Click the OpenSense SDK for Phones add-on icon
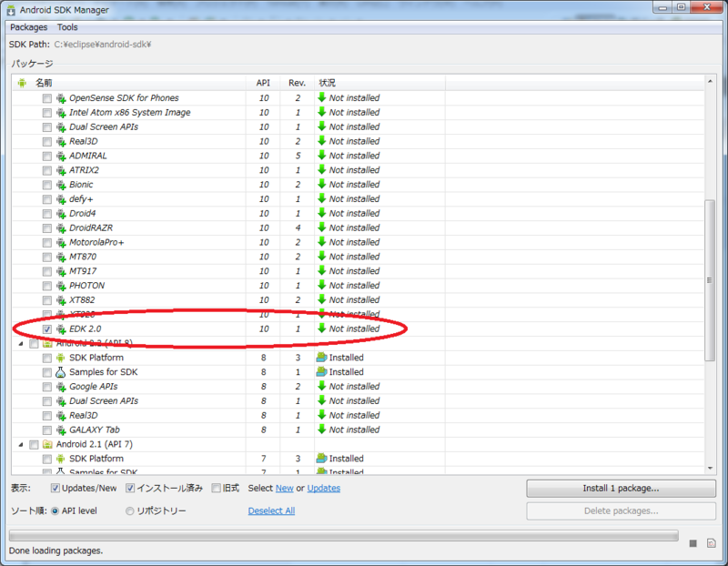The image size is (728, 566). pos(61,98)
